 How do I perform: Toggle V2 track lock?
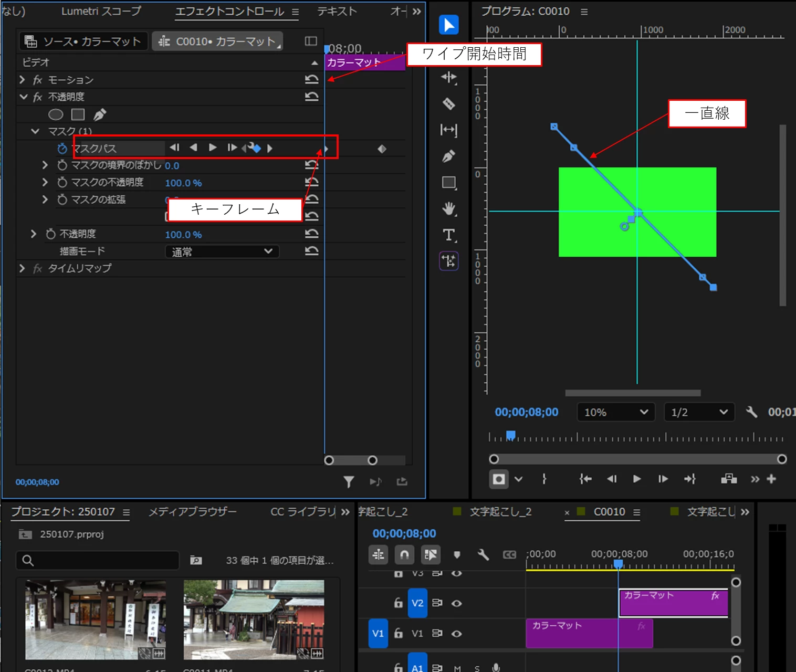(399, 603)
